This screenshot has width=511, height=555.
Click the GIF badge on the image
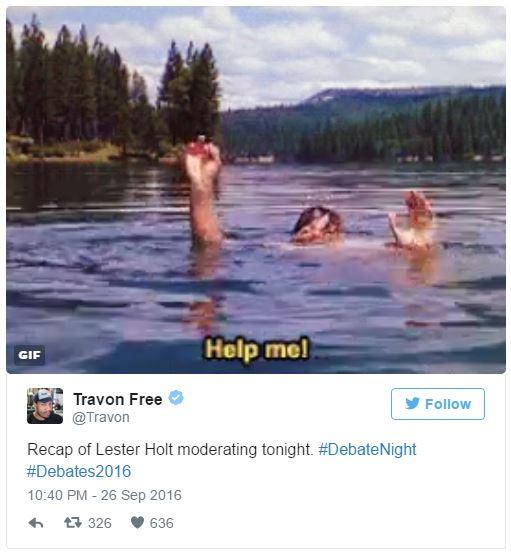29,355
